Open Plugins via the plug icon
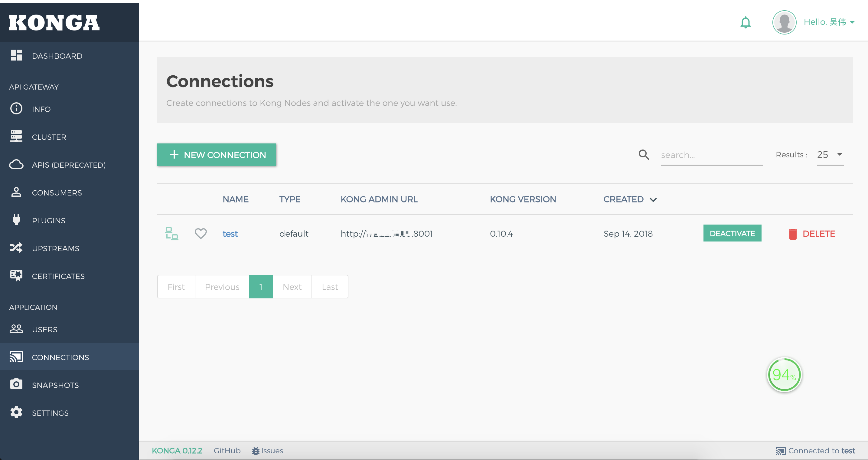This screenshot has width=868, height=460. pos(16,220)
